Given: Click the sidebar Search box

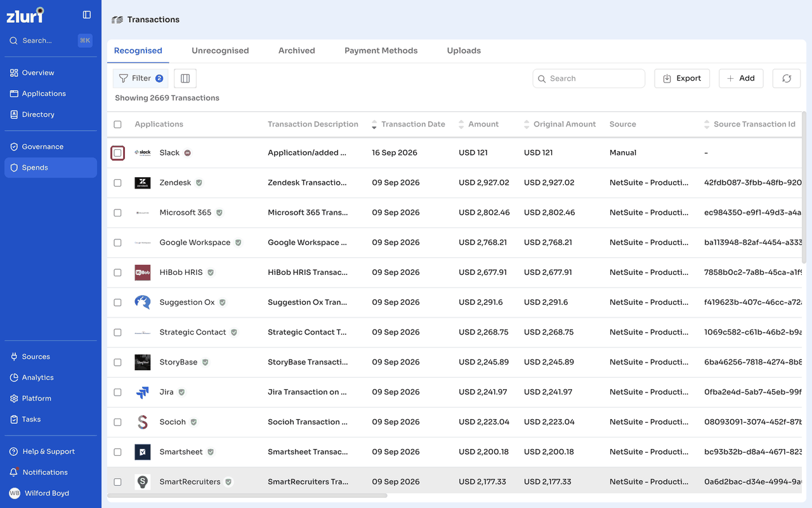Looking at the screenshot, I should [51, 41].
